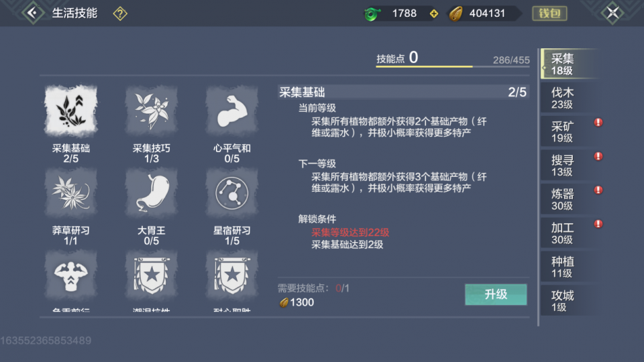The height and width of the screenshot is (362, 644).
Task: Close the life skills screen
Action: [x=612, y=13]
